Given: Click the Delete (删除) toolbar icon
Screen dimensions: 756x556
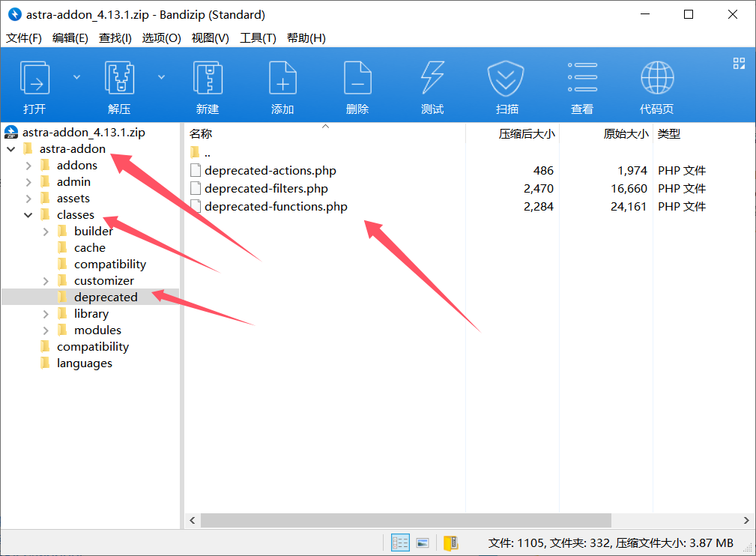Looking at the screenshot, I should click(357, 78).
